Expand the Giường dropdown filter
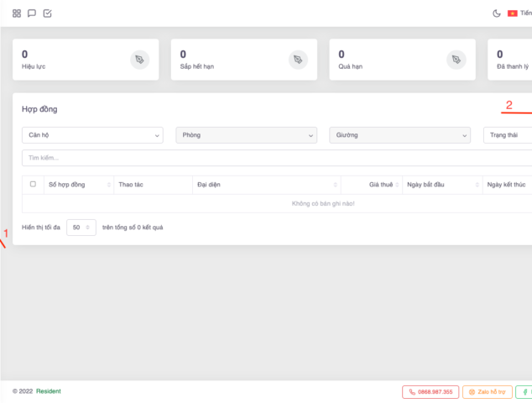 (x=400, y=135)
